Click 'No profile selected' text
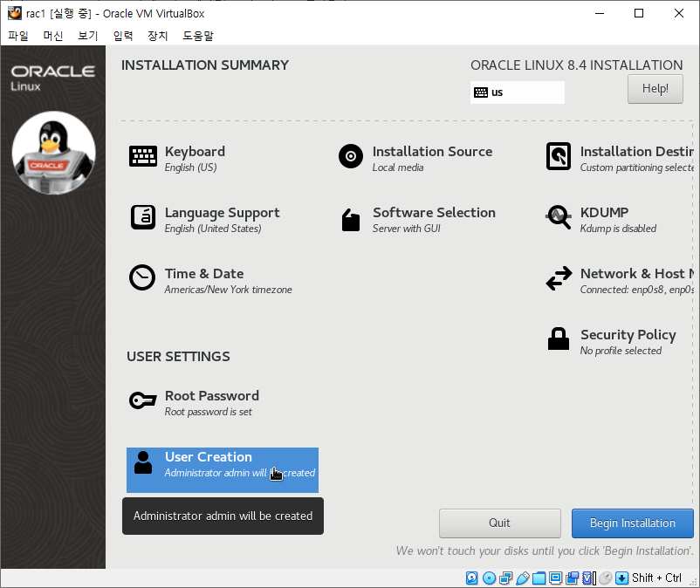The width and height of the screenshot is (700, 588). coord(621,351)
